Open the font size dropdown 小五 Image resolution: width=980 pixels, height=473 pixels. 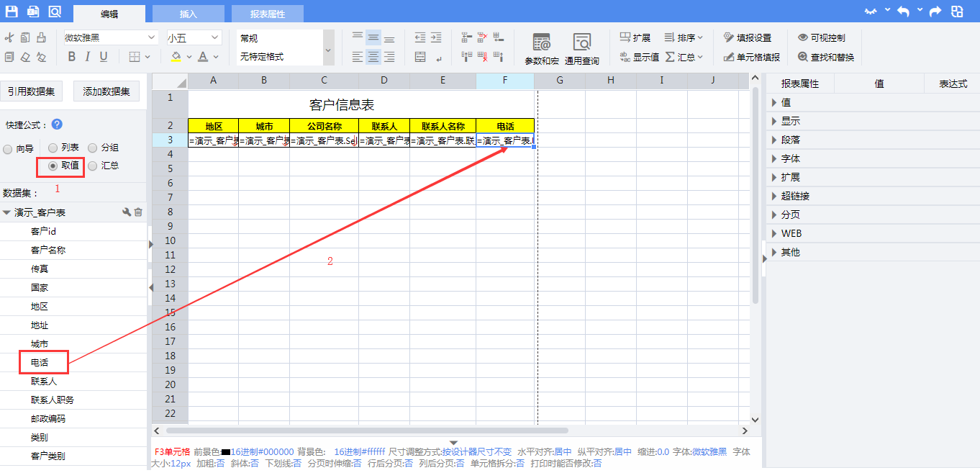194,37
